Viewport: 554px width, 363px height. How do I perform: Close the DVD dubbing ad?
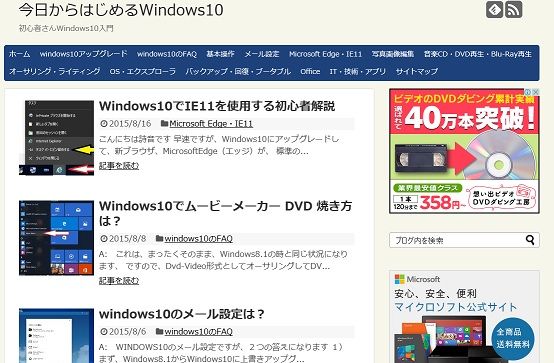pyautogui.click(x=536, y=92)
